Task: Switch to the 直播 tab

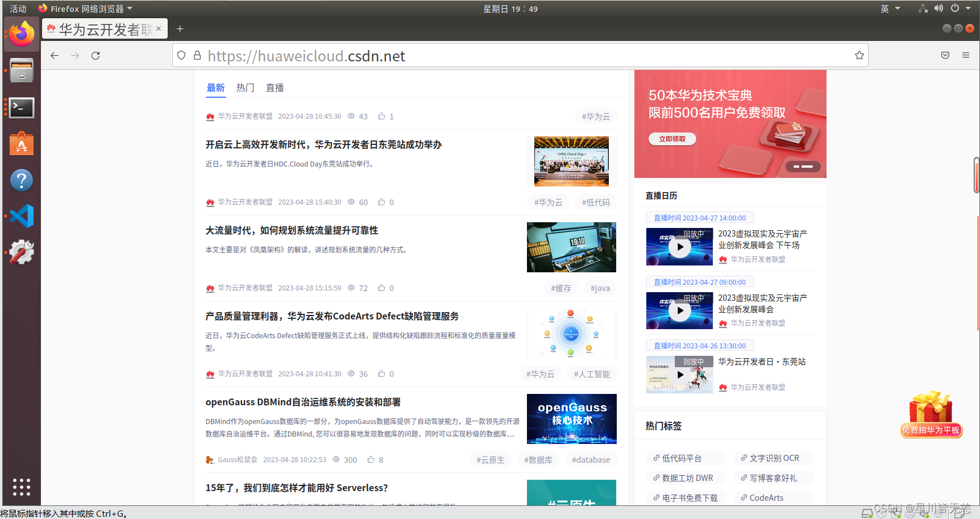Action: [x=275, y=88]
